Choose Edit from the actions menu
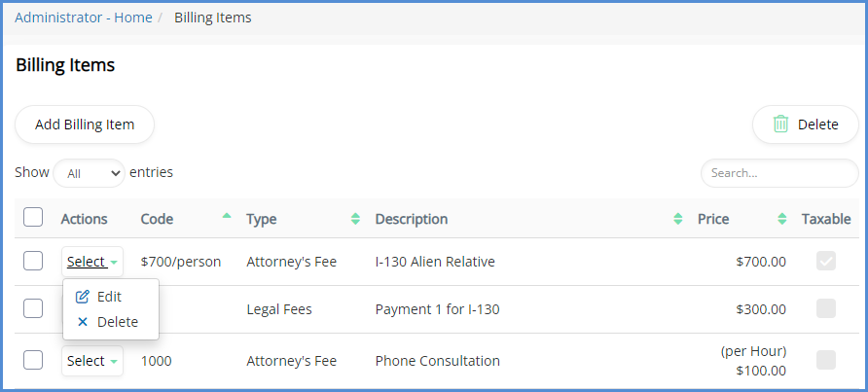Screen dimensions: 868x392 [108, 297]
